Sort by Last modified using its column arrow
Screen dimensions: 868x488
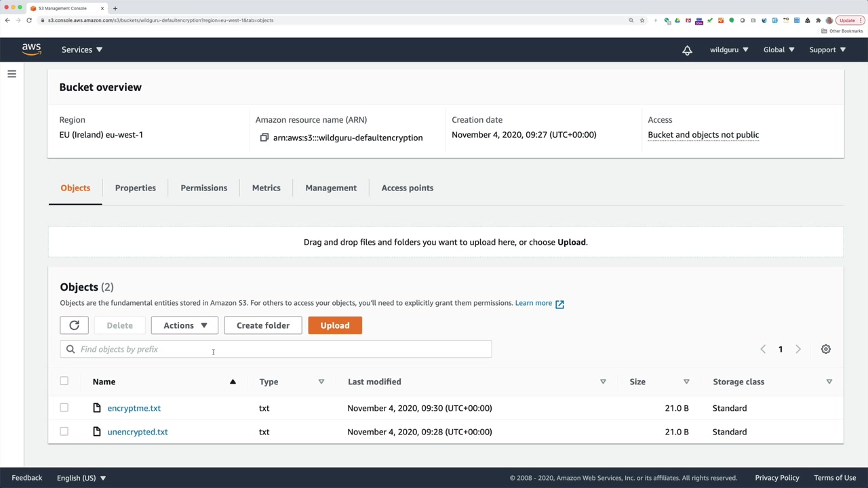point(603,382)
